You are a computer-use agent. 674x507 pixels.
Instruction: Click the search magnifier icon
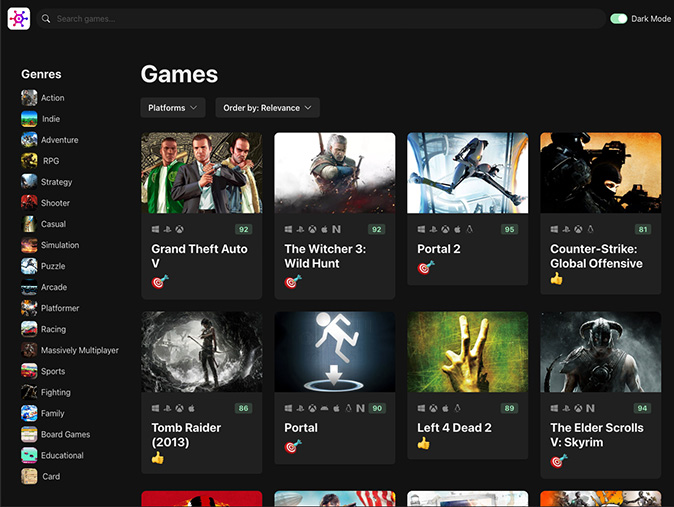tap(46, 19)
